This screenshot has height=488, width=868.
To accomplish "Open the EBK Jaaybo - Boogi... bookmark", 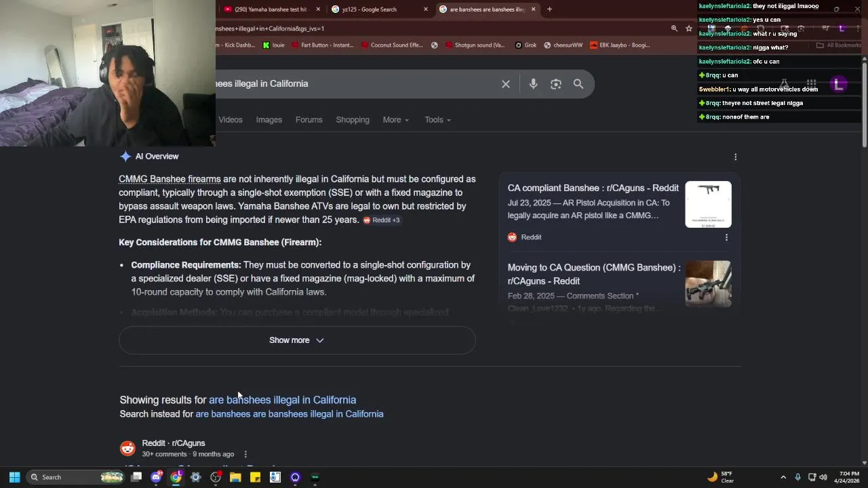I will pyautogui.click(x=620, y=45).
